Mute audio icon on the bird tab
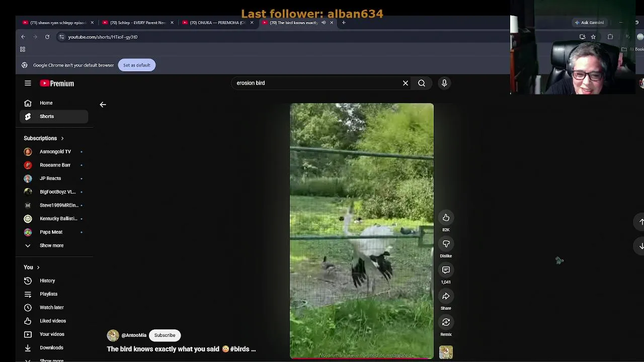 click(324, 23)
